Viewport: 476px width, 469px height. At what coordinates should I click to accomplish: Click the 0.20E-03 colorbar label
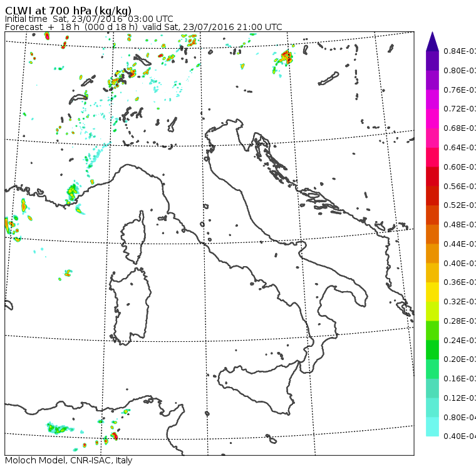tap(460, 359)
